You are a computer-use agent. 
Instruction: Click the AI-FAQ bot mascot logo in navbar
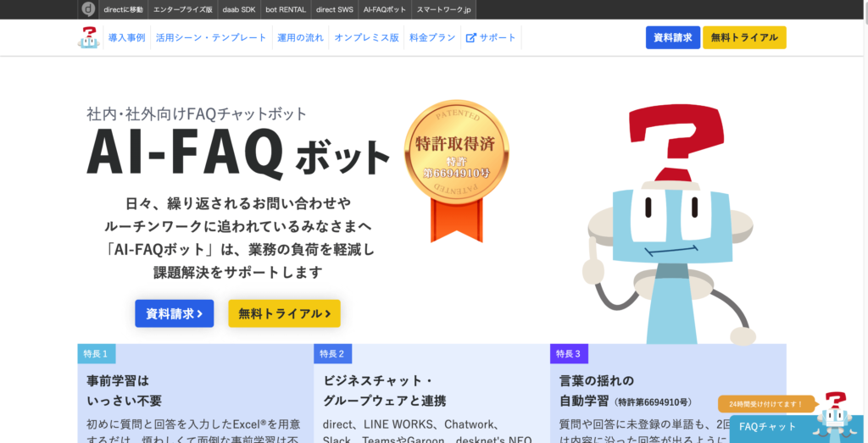tap(88, 37)
